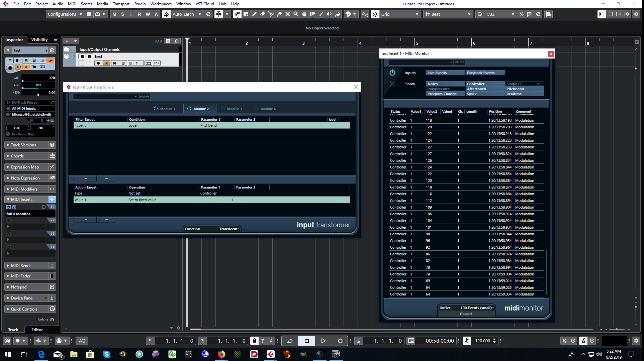Image resolution: width=644 pixels, height=361 pixels.
Task: Activate Module 1 power toggle
Action: pyautogui.click(x=156, y=109)
